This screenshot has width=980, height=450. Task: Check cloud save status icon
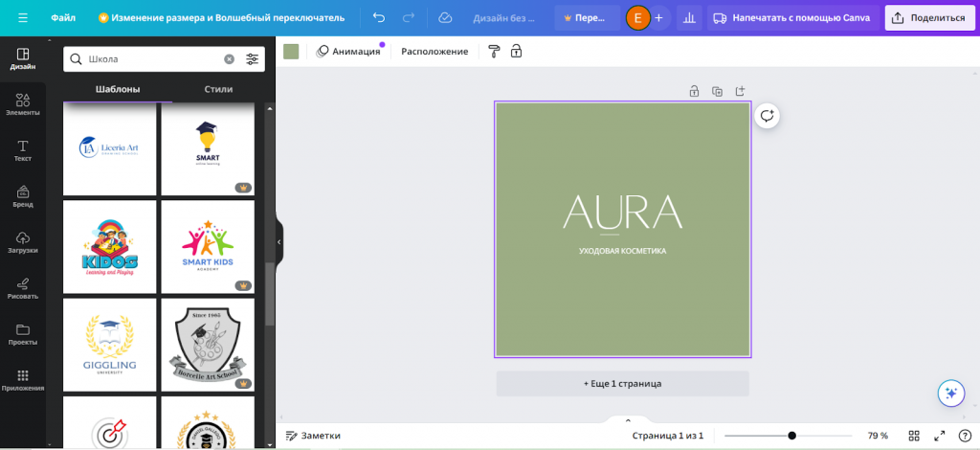[x=445, y=18]
